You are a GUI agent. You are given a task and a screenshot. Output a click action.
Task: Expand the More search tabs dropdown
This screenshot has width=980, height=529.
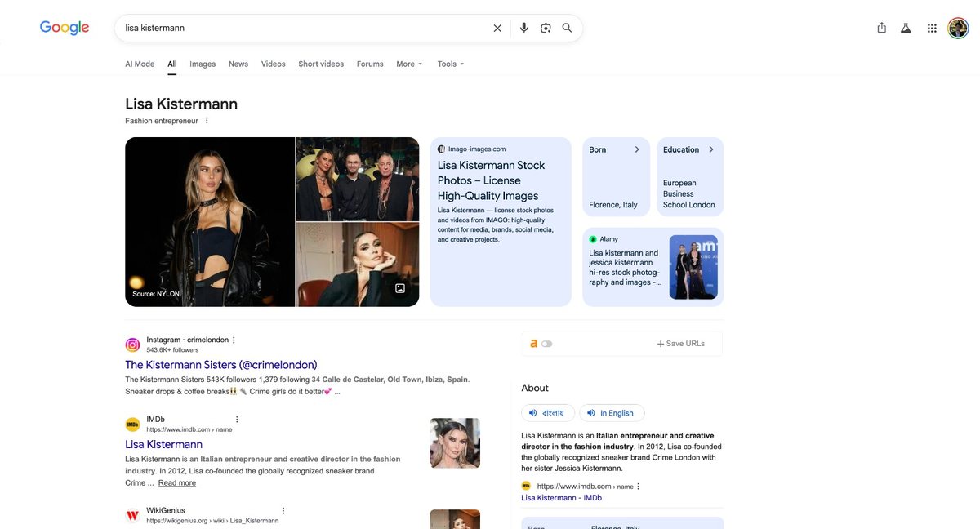[409, 64]
